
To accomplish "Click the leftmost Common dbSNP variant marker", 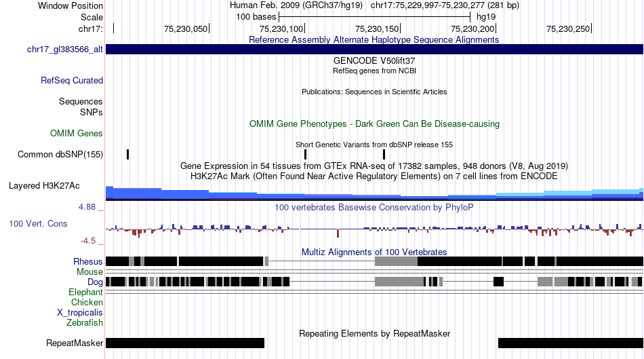I will (x=127, y=154).
